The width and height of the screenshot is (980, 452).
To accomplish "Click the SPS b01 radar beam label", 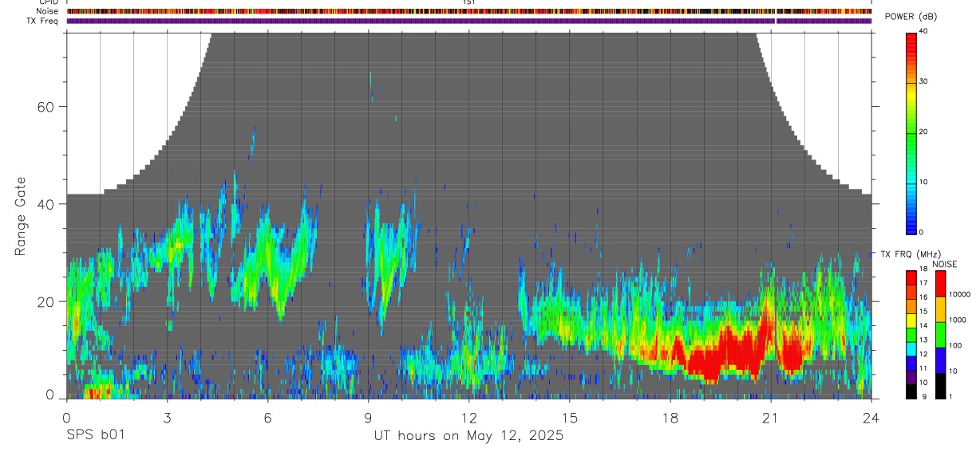I will click(95, 436).
